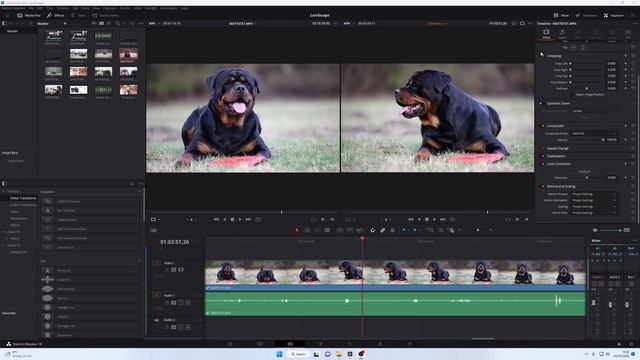
Task: Open the Dynamic Zoom Ease dropdown
Action: coord(594,111)
